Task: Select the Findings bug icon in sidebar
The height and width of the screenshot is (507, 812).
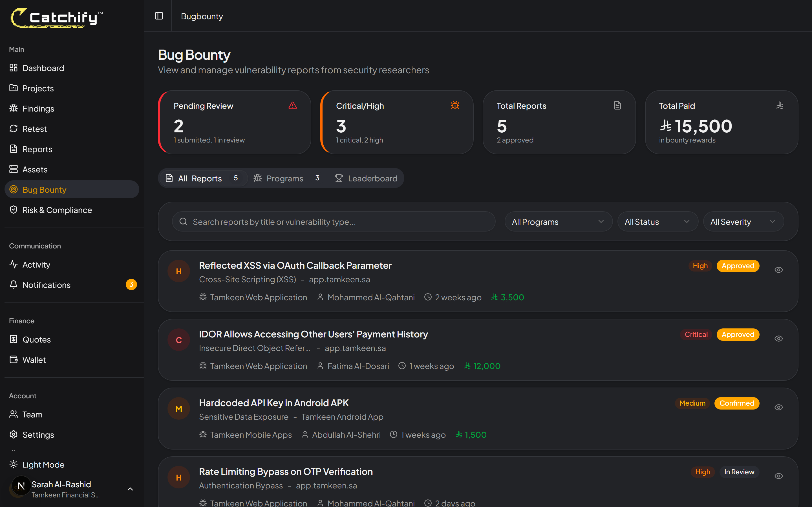Action: click(14, 108)
